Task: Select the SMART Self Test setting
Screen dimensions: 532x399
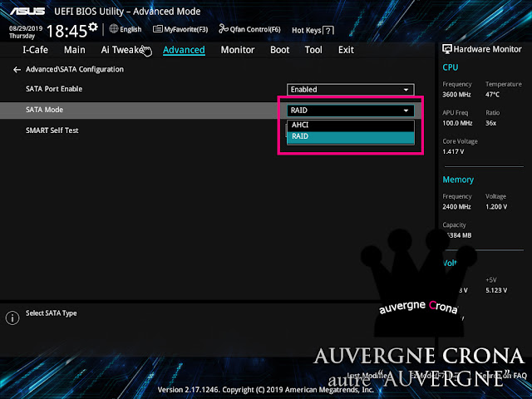Action: tap(52, 131)
